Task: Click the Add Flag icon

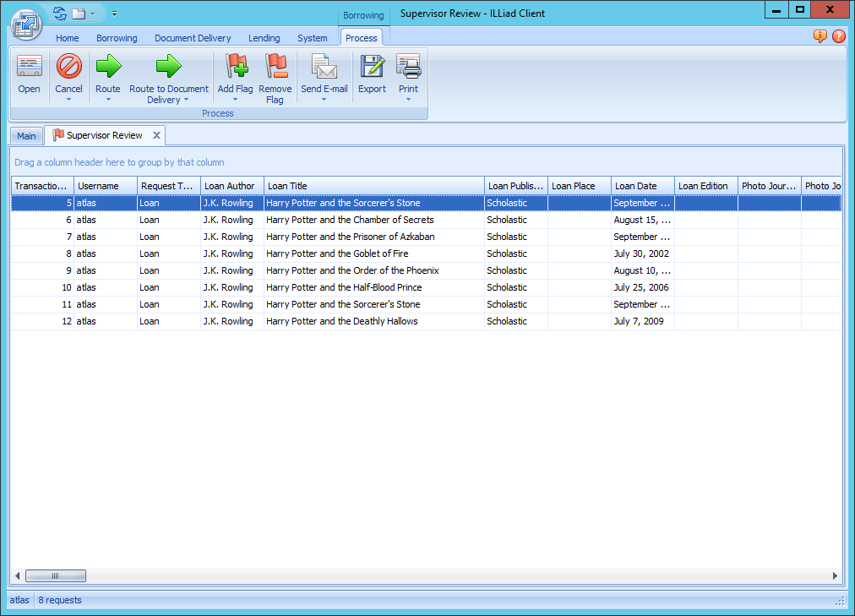Action: pyautogui.click(x=235, y=68)
